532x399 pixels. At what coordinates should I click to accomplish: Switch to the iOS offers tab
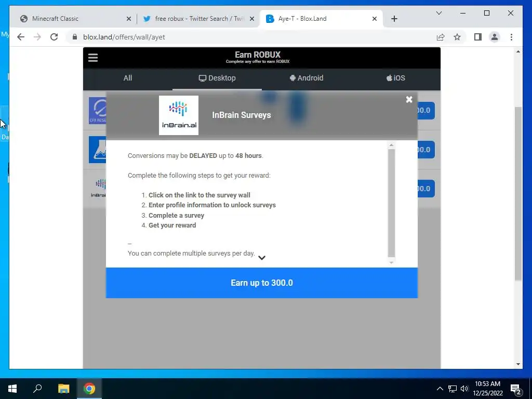tap(395, 78)
